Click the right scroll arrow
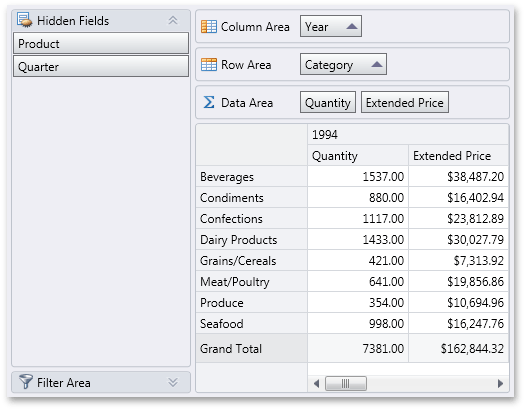 point(500,383)
